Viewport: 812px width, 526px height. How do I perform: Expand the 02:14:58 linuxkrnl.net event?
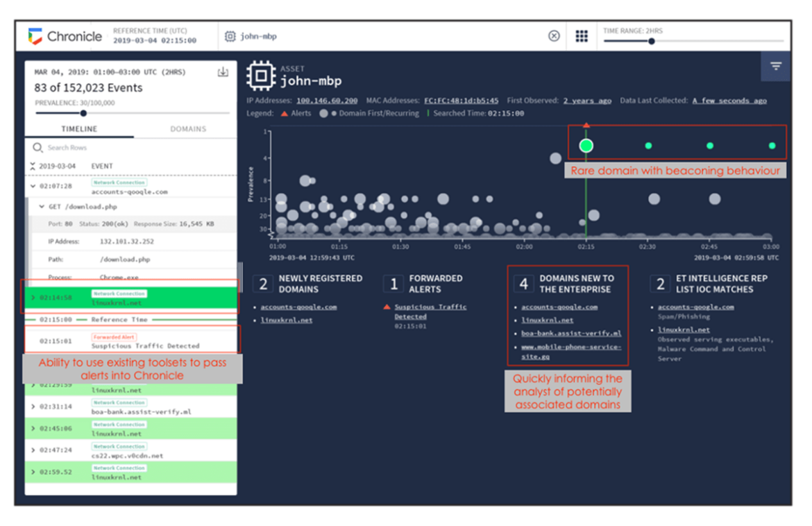click(x=33, y=298)
